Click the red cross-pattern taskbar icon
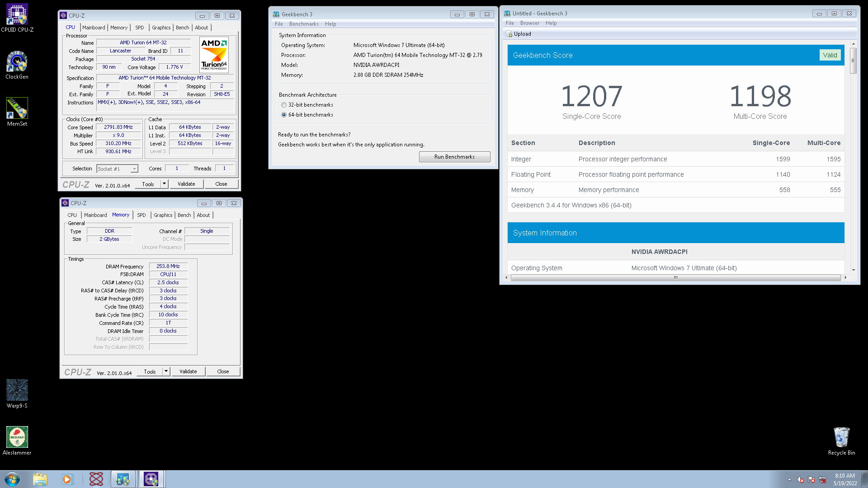Image resolution: width=868 pixels, height=488 pixels. [x=96, y=479]
